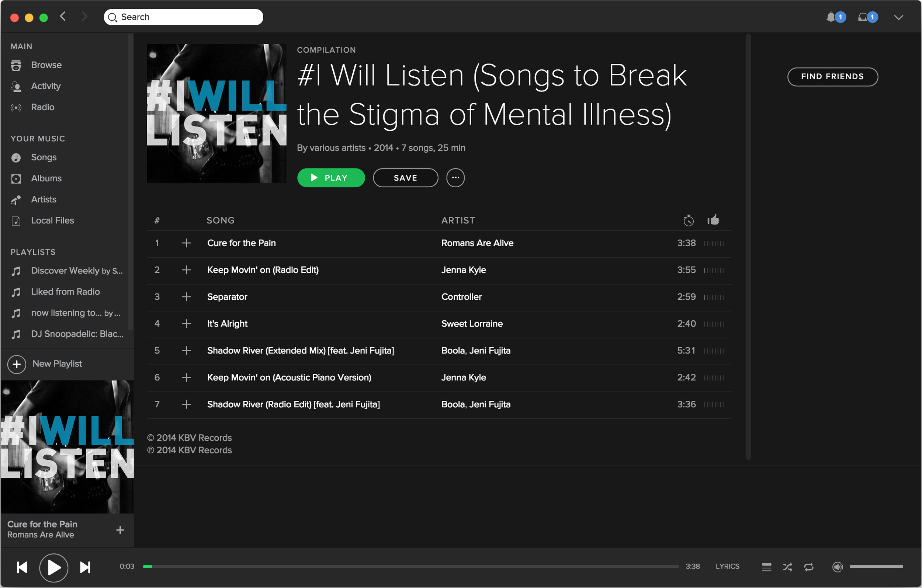Open the account dropdown chevron
The width and height of the screenshot is (922, 588).
click(x=899, y=17)
